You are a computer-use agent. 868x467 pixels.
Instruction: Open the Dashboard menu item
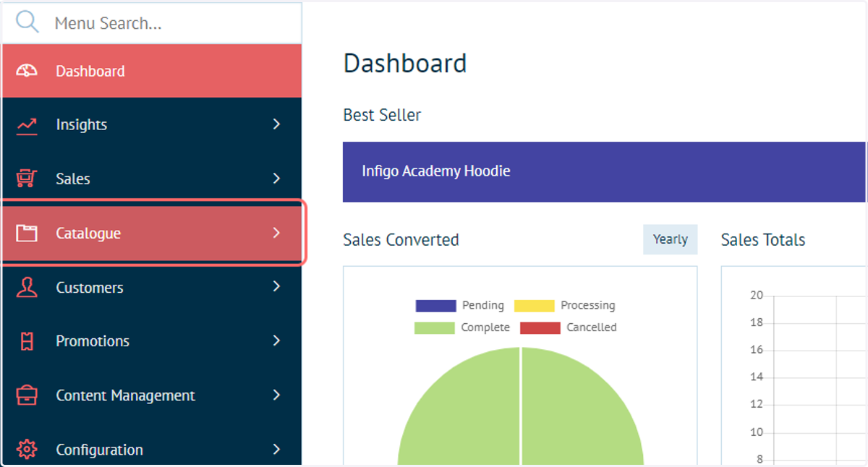point(152,71)
